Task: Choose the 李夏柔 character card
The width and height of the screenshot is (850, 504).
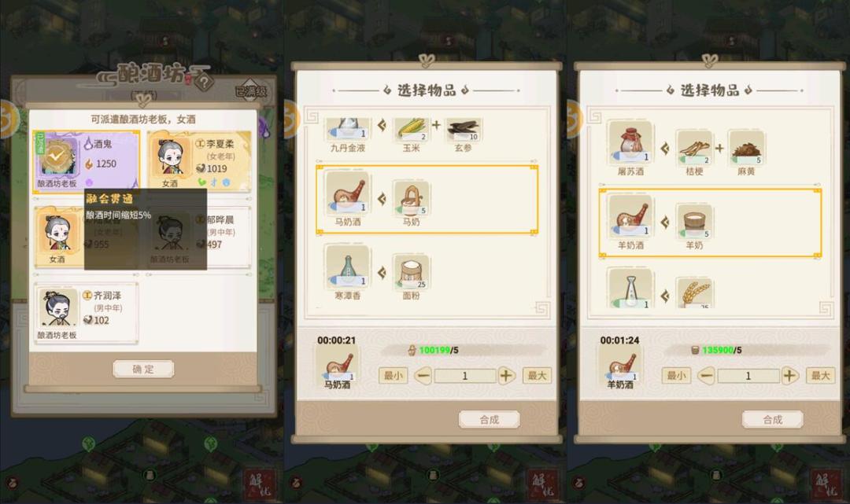Action: [199, 160]
